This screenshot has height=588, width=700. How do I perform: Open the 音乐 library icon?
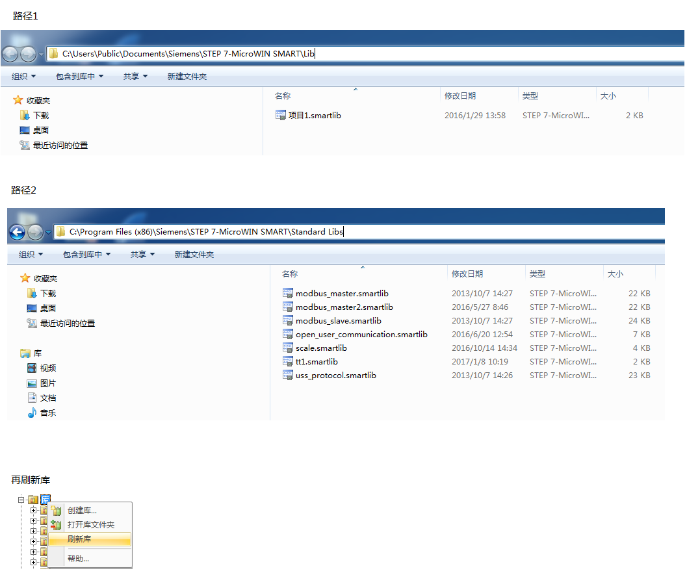pos(32,413)
